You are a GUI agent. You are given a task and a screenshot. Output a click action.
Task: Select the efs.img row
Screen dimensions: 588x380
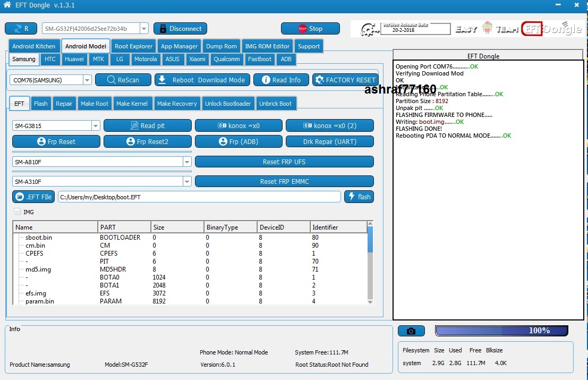(x=190, y=293)
